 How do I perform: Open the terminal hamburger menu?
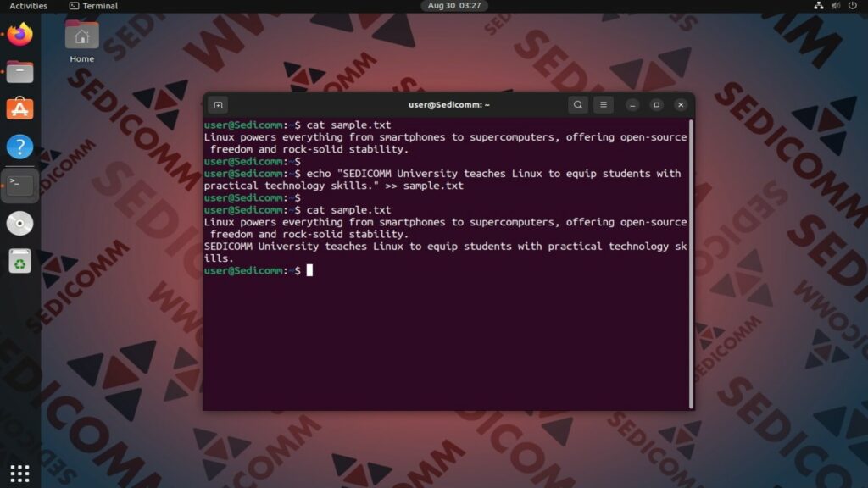click(604, 104)
